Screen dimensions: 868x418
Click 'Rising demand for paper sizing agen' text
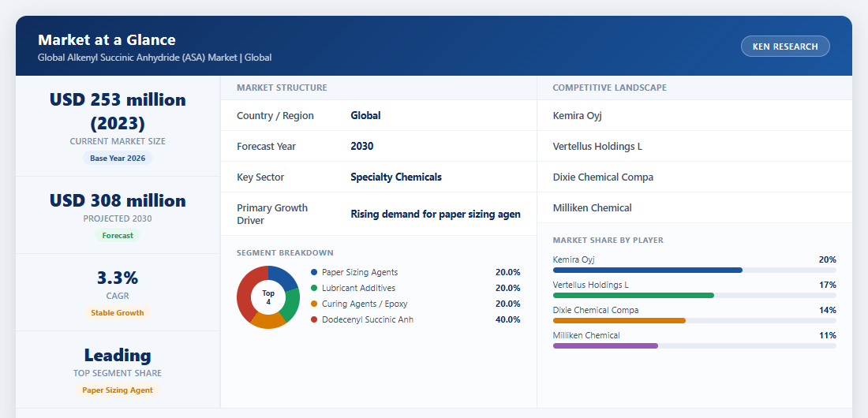tap(436, 215)
